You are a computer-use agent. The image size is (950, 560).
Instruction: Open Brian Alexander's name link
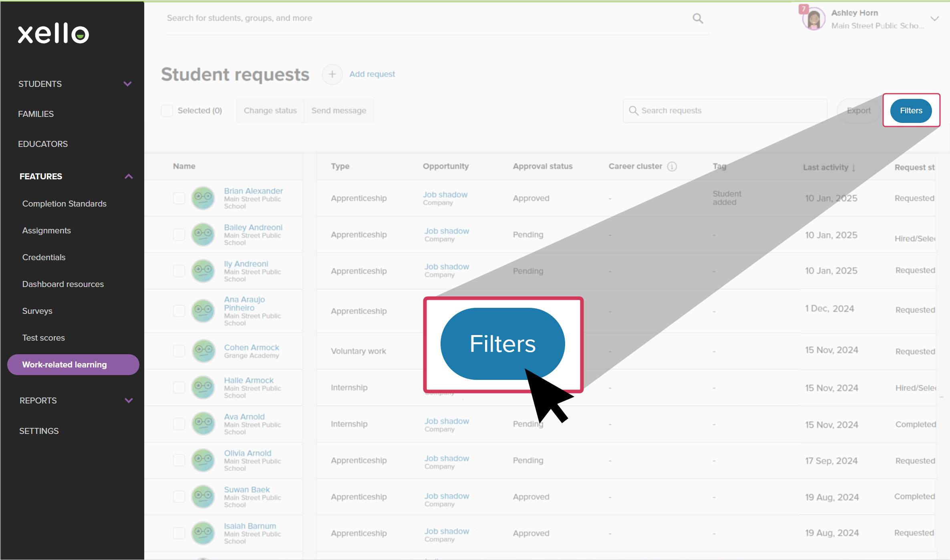254,191
